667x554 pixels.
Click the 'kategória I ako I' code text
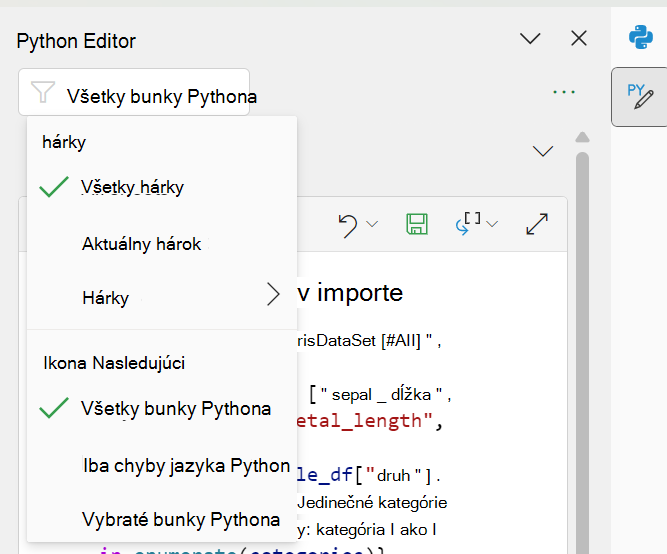(376, 530)
